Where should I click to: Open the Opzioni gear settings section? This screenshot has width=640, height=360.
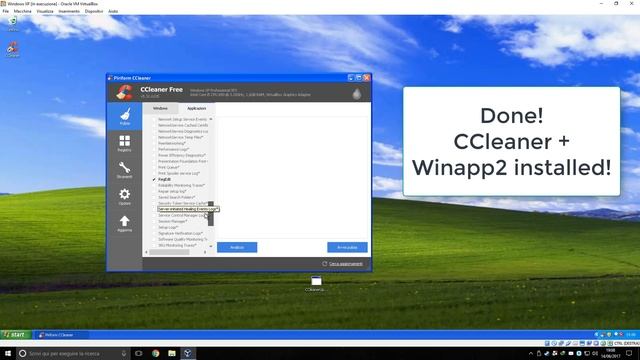[x=124, y=197]
